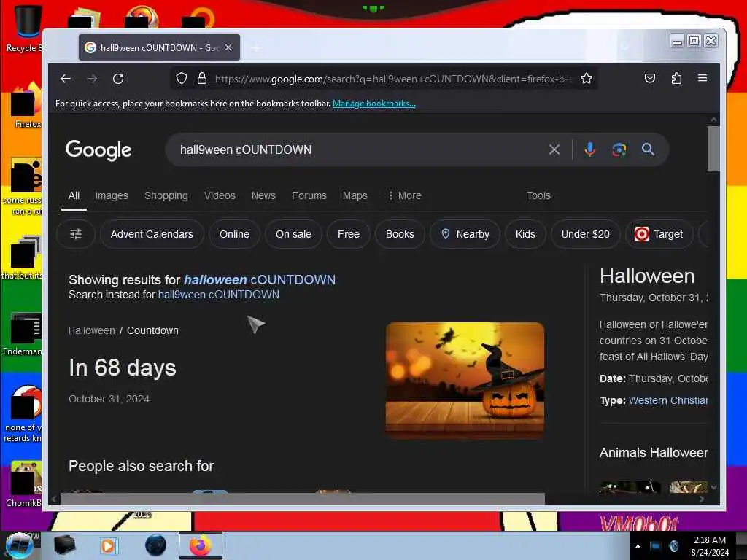This screenshot has height=560, width=747.
Task: Click the 'People also search for' heading
Action: (x=141, y=466)
